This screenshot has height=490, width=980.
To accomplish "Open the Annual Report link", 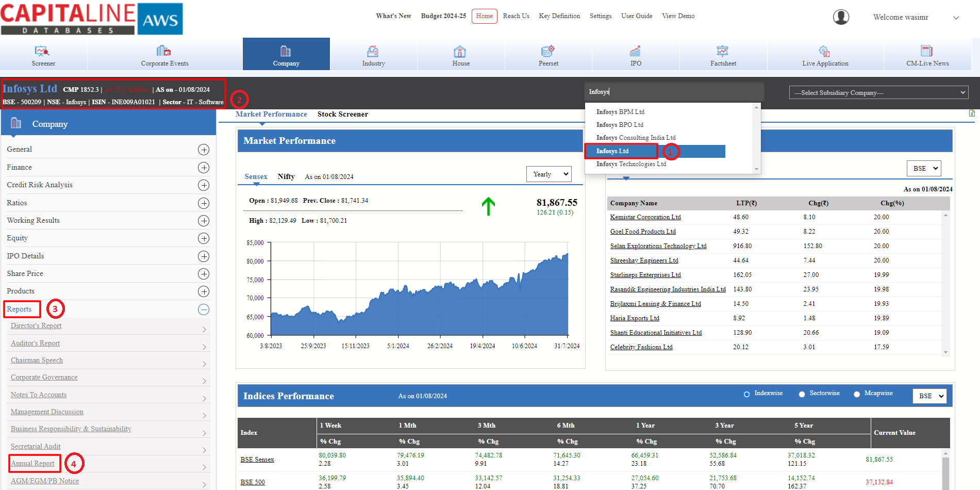I will pyautogui.click(x=32, y=463).
